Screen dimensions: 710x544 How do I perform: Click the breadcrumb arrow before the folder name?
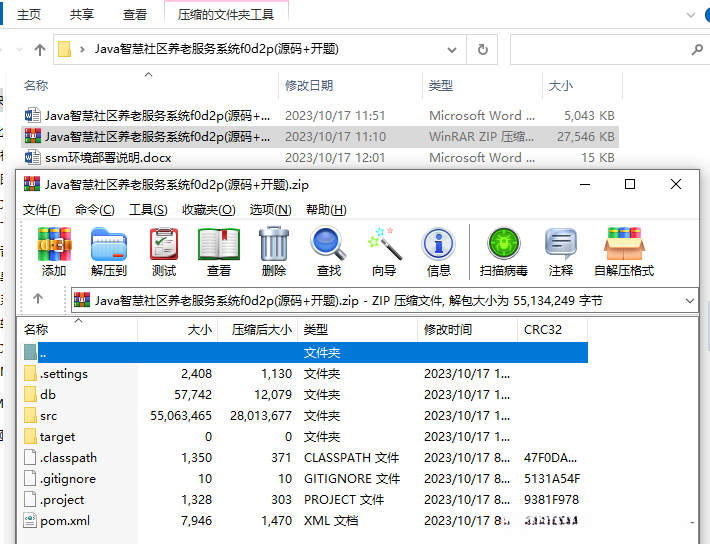click(82, 49)
